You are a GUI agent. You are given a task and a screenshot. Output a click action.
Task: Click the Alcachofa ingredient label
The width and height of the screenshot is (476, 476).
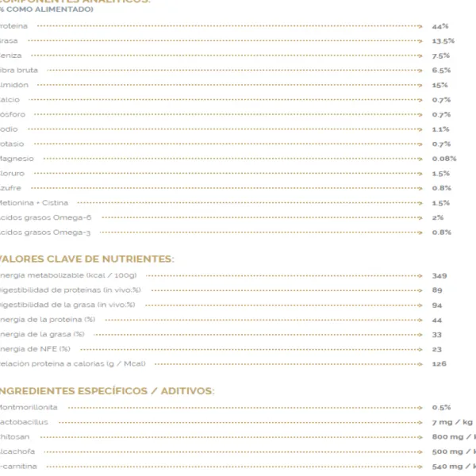17,451
